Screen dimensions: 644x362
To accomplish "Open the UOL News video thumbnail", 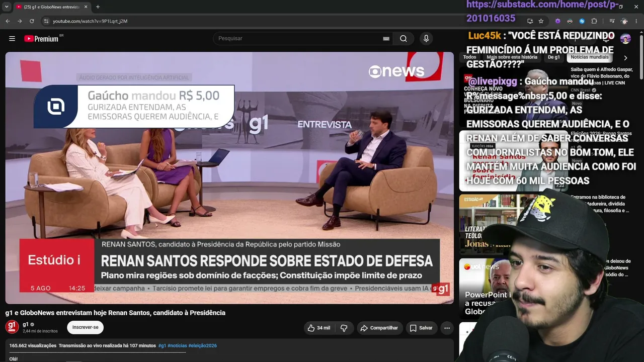I will [513, 289].
